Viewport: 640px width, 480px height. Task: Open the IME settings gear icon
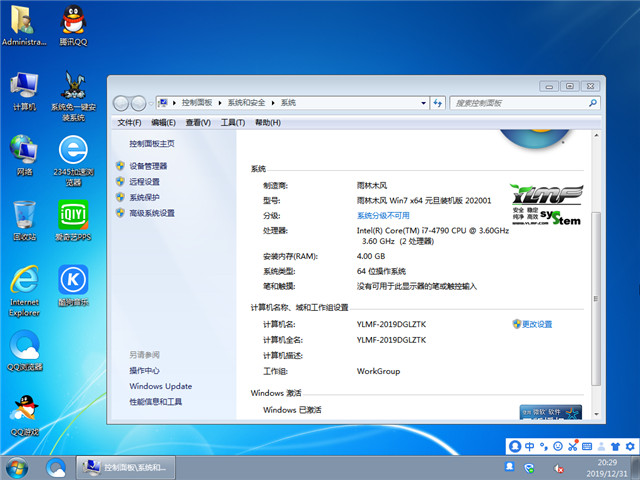pos(630,446)
